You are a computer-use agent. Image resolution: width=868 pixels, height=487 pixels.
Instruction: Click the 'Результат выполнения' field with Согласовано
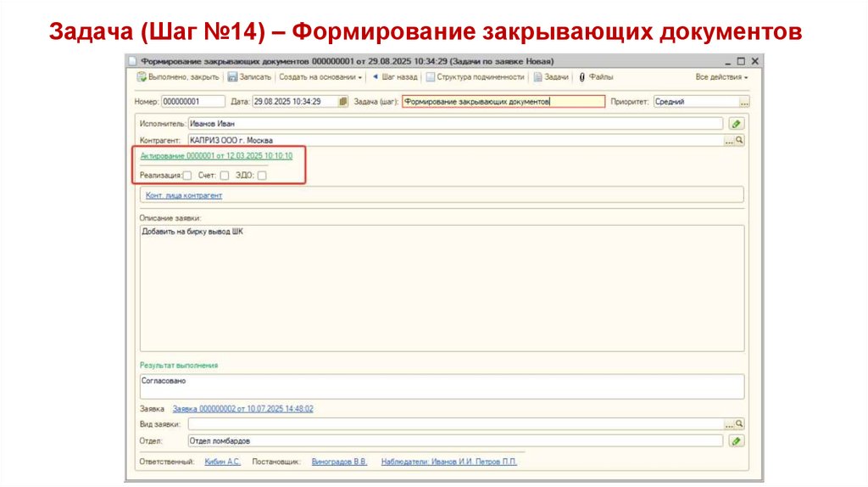pos(442,387)
